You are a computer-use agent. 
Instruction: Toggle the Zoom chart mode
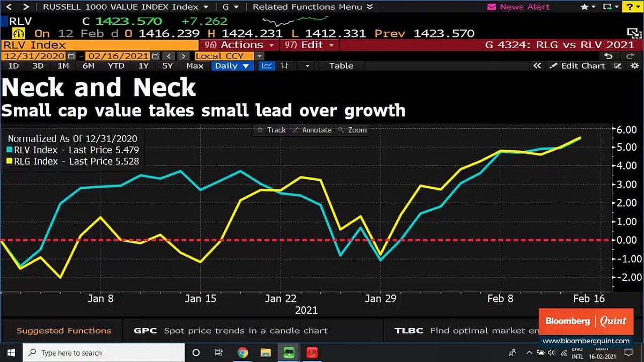353,130
